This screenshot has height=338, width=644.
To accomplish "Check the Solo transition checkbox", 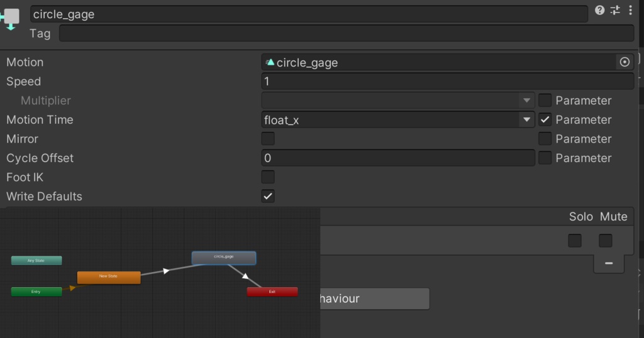I will pyautogui.click(x=575, y=240).
